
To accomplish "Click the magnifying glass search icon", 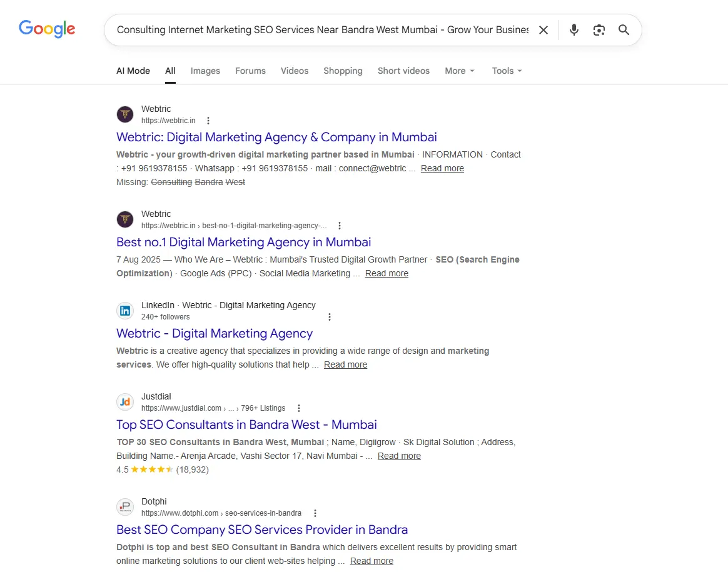I will (624, 29).
